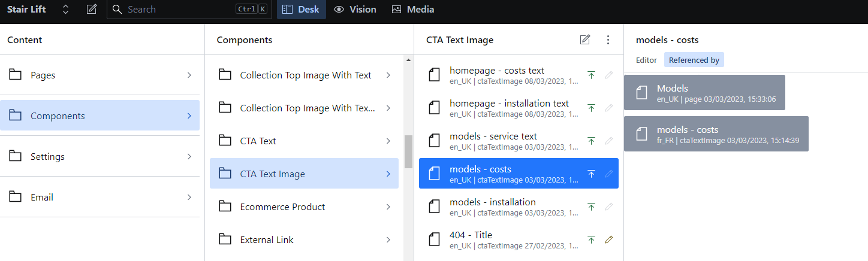Expand the Settings folder chevron
Image resolution: width=868 pixels, height=261 pixels.
(189, 157)
